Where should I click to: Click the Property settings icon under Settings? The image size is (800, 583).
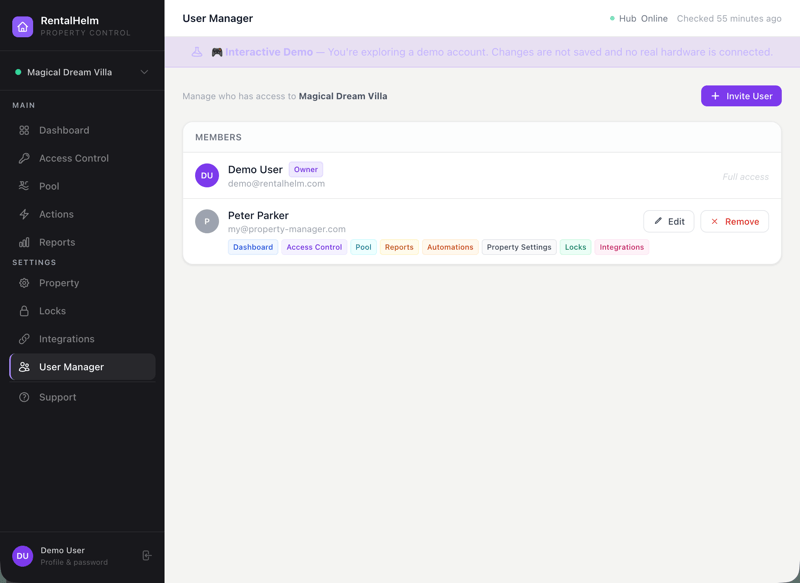22,283
